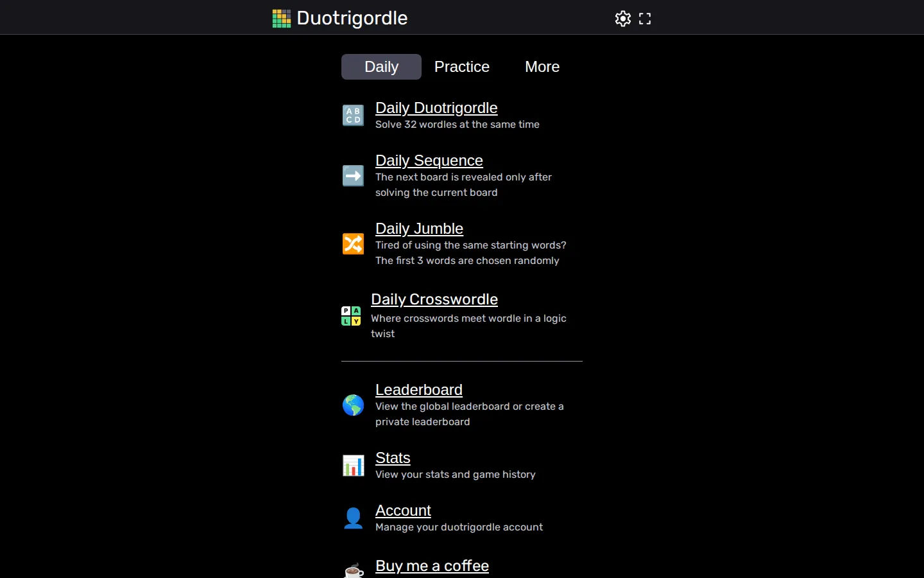Viewport: 924px width, 578px height.
Task: Play the Daily Jumble mode
Action: [x=419, y=229]
